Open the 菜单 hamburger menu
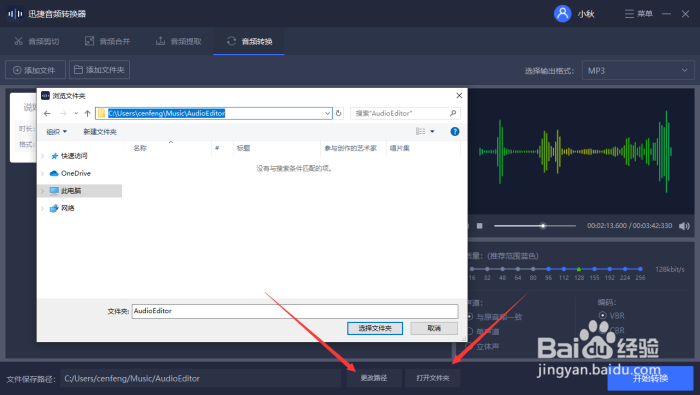 (638, 14)
